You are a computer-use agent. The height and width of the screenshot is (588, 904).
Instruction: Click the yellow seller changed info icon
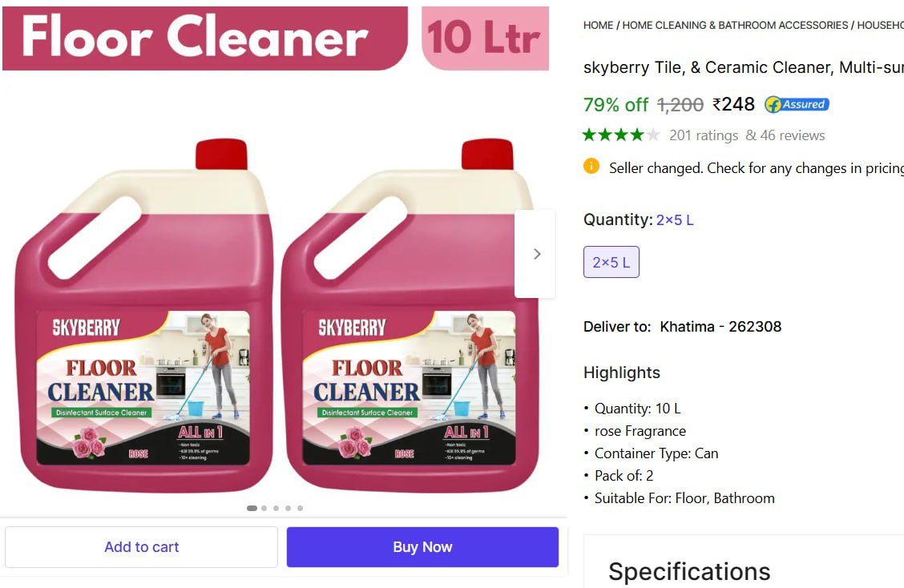pyautogui.click(x=591, y=166)
